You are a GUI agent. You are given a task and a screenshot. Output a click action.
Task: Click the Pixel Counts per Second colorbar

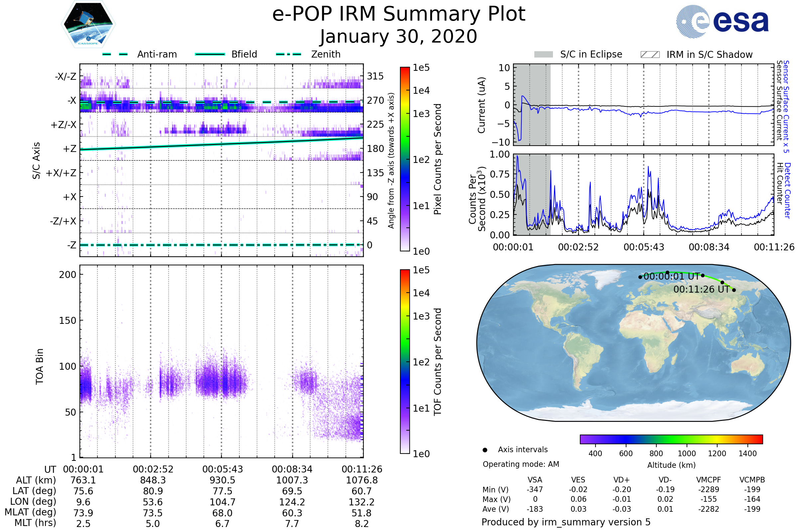point(405,159)
